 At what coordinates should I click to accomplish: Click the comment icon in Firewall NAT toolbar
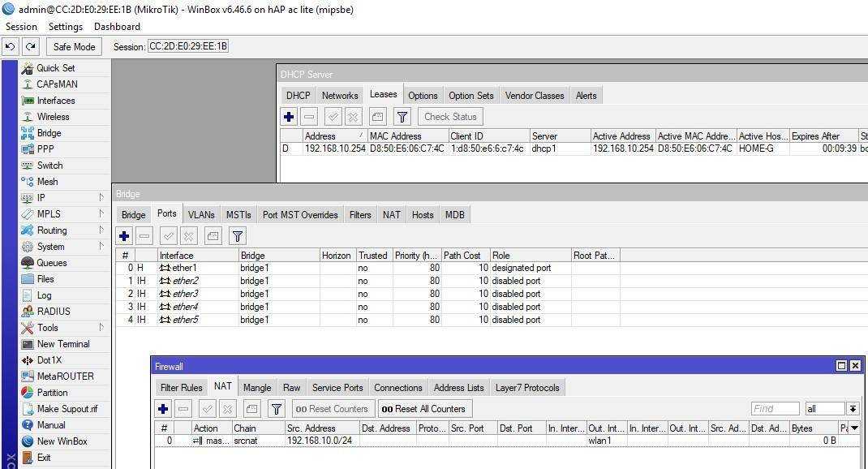[252, 409]
